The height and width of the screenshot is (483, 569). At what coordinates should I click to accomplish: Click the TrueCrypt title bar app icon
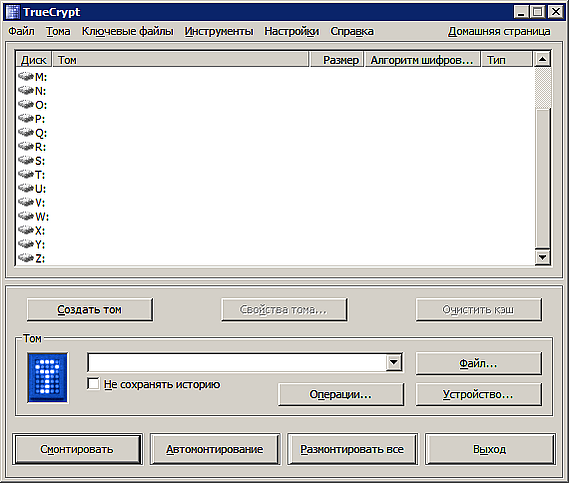[12, 12]
